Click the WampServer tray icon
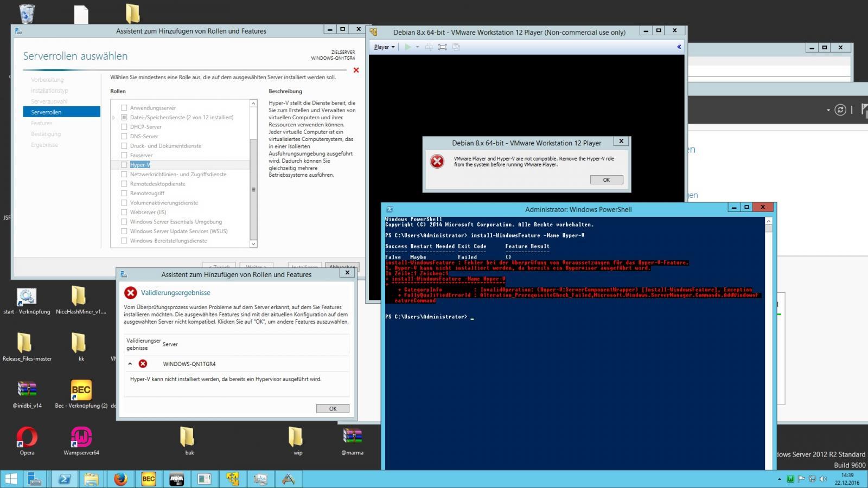Screen dimensions: 868x488 pos(791,479)
